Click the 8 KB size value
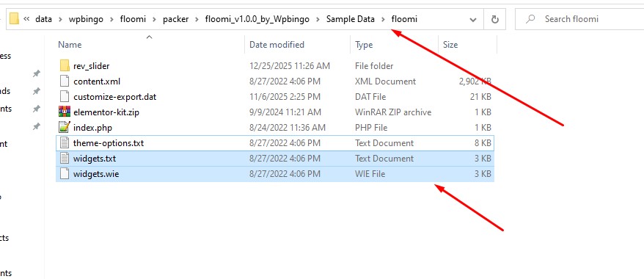Image resolution: width=644 pixels, height=279 pixels. [483, 143]
